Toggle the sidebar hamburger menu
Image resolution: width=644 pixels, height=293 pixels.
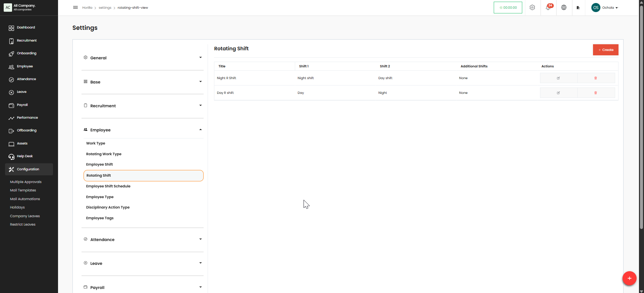75,8
